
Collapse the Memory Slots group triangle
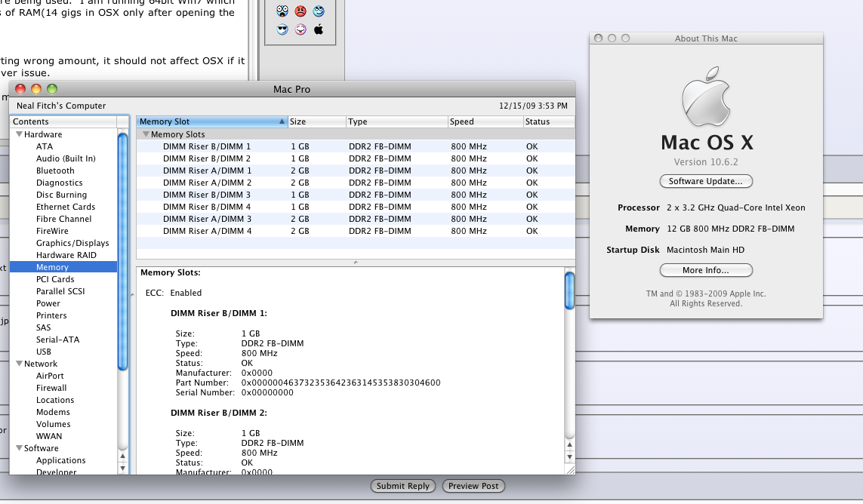click(146, 134)
